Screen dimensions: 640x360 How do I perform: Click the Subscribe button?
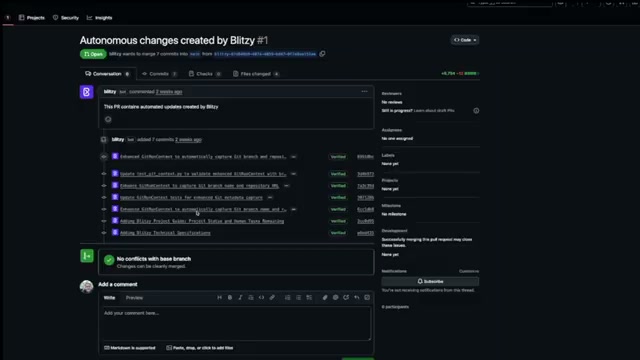[x=430, y=281]
